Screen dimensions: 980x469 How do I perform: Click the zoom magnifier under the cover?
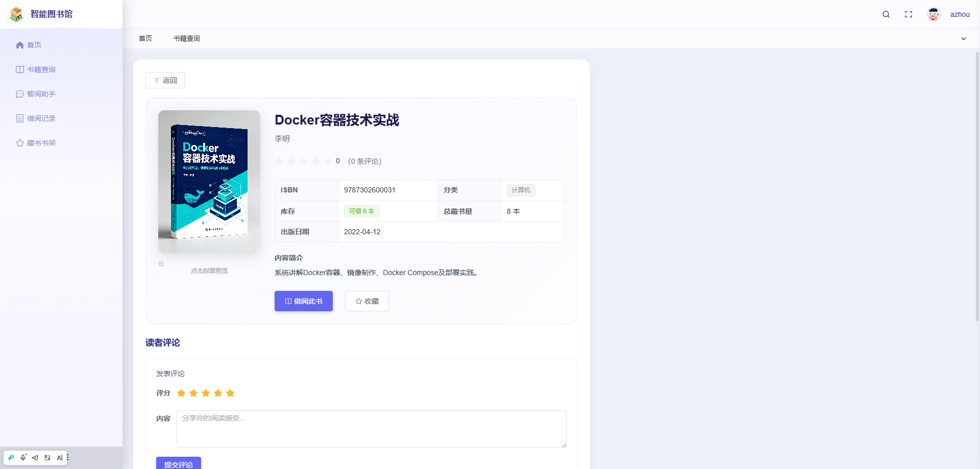click(161, 264)
